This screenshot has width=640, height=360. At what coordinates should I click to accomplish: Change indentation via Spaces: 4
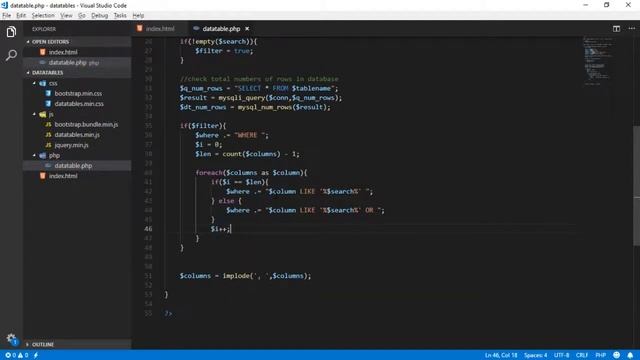(536, 355)
